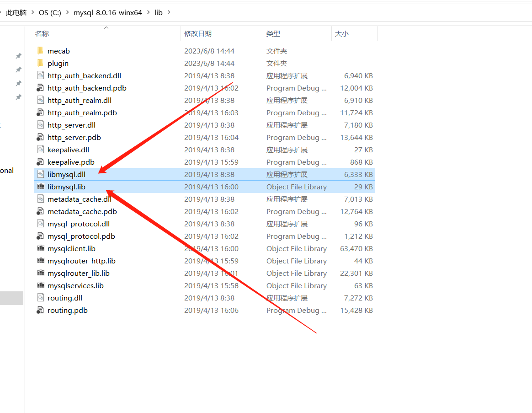The width and height of the screenshot is (532, 413).
Task: Go to 此电脑 in address bar
Action: tap(16, 12)
